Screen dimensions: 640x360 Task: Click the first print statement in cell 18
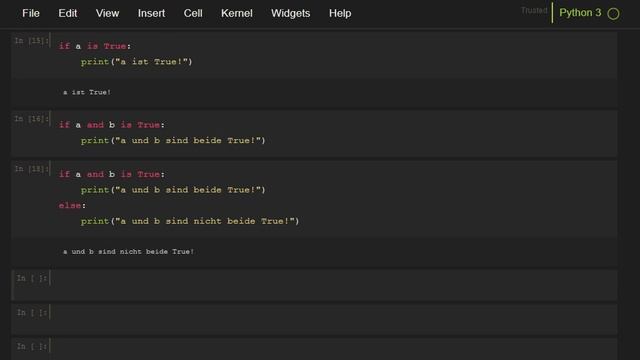[173, 190]
